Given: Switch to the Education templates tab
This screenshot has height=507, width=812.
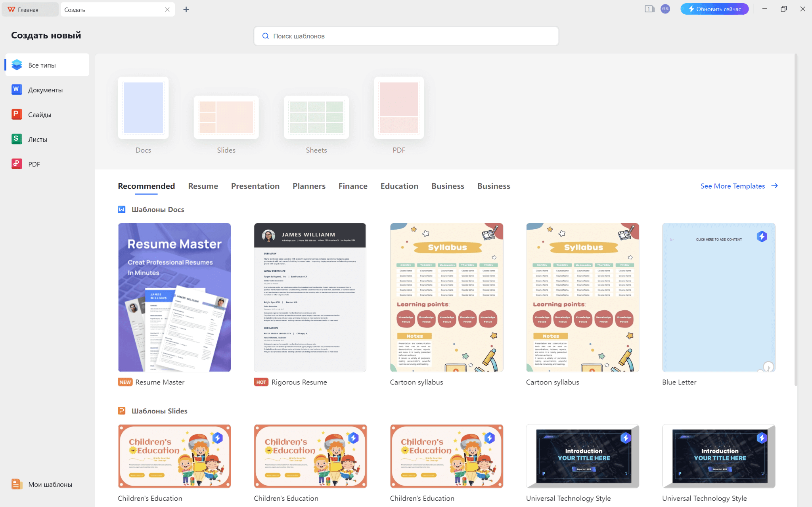Looking at the screenshot, I should [x=399, y=186].
